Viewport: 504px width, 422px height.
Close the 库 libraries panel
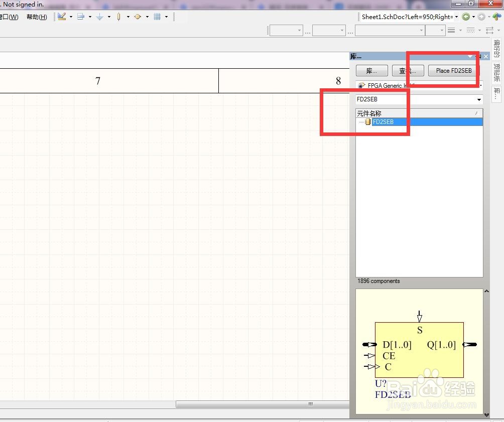486,57
